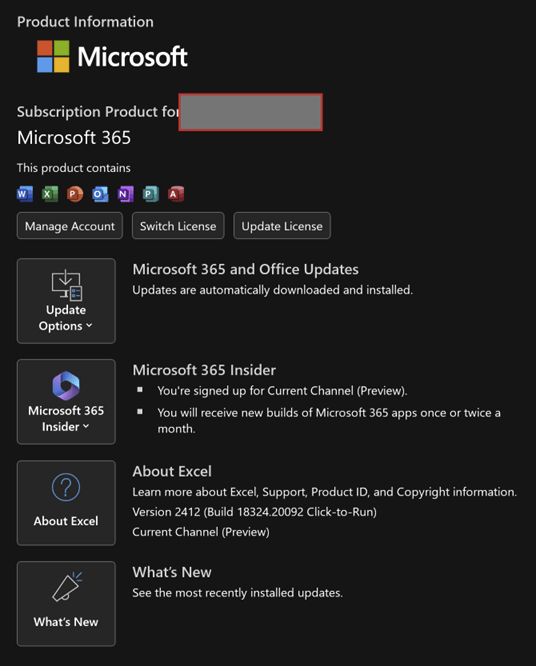This screenshot has height=666, width=536.
Task: Click 'You're signed up for Current Channel (Preview).'
Action: (282, 391)
